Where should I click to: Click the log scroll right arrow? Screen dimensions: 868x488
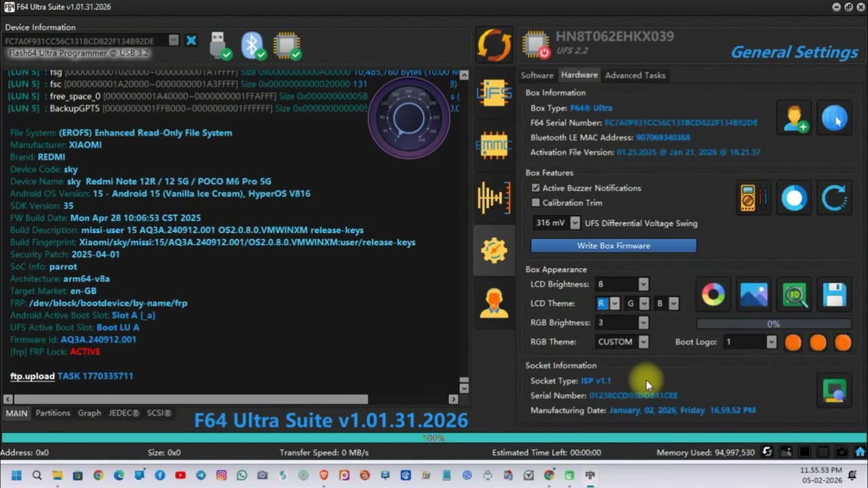tap(453, 399)
